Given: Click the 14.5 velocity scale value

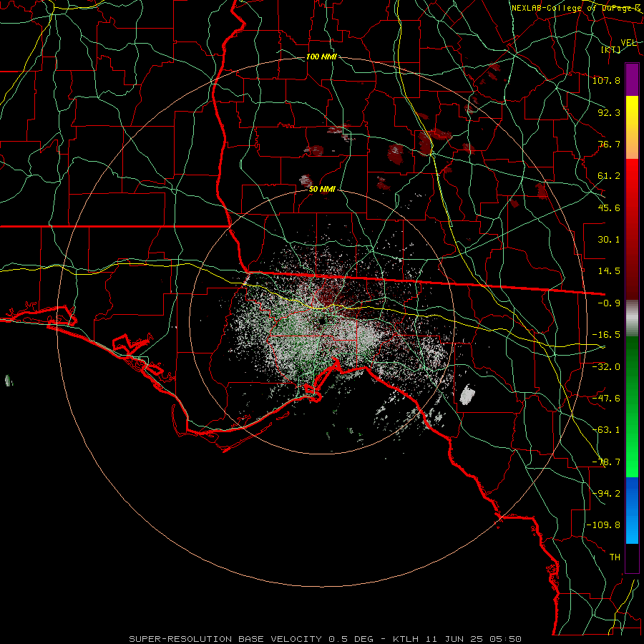Looking at the screenshot, I should tap(609, 271).
